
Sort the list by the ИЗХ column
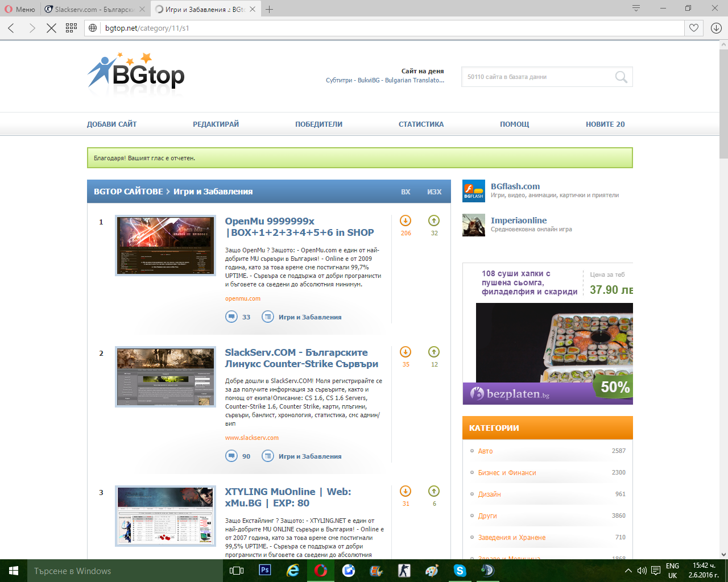click(x=435, y=192)
